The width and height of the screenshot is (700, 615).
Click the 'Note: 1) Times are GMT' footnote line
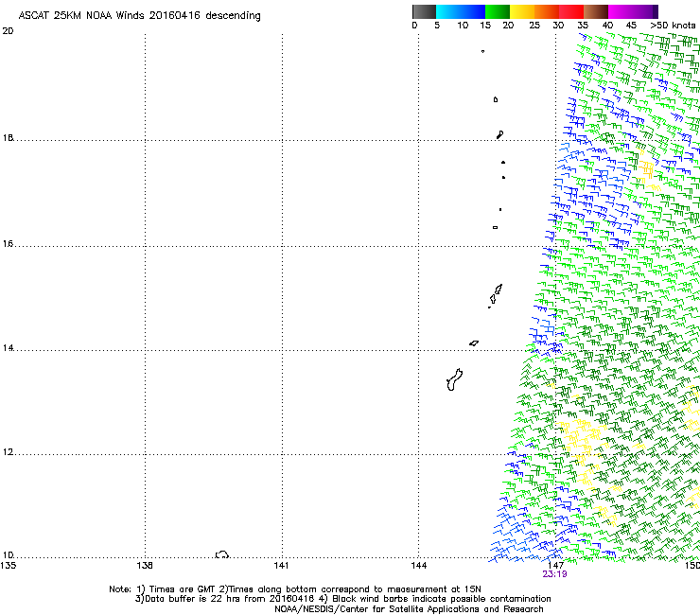(x=295, y=589)
